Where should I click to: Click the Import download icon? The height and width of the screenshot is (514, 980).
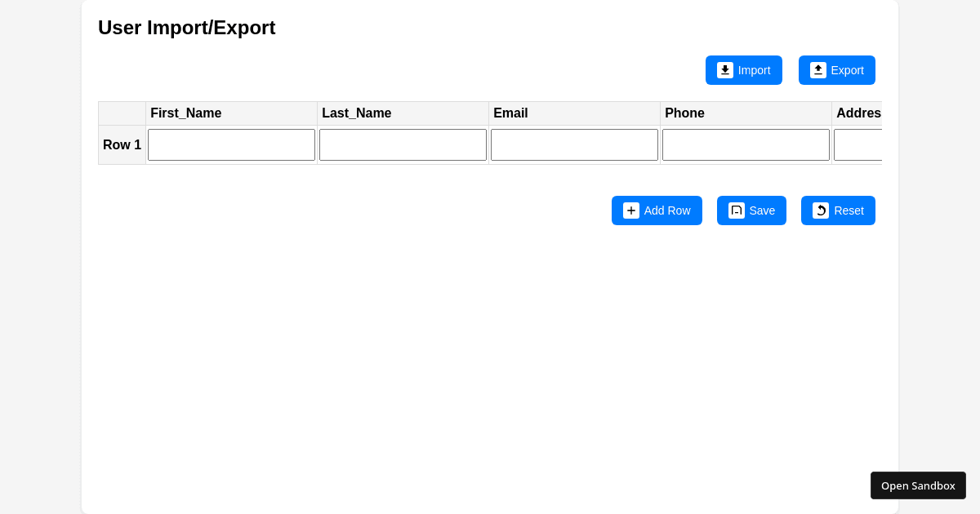click(725, 70)
